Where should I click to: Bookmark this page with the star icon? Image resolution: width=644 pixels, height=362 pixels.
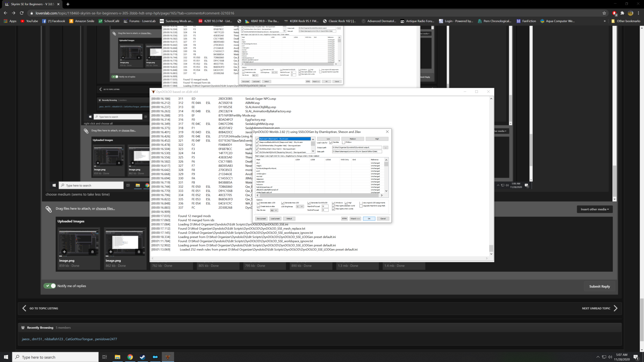[604, 13]
